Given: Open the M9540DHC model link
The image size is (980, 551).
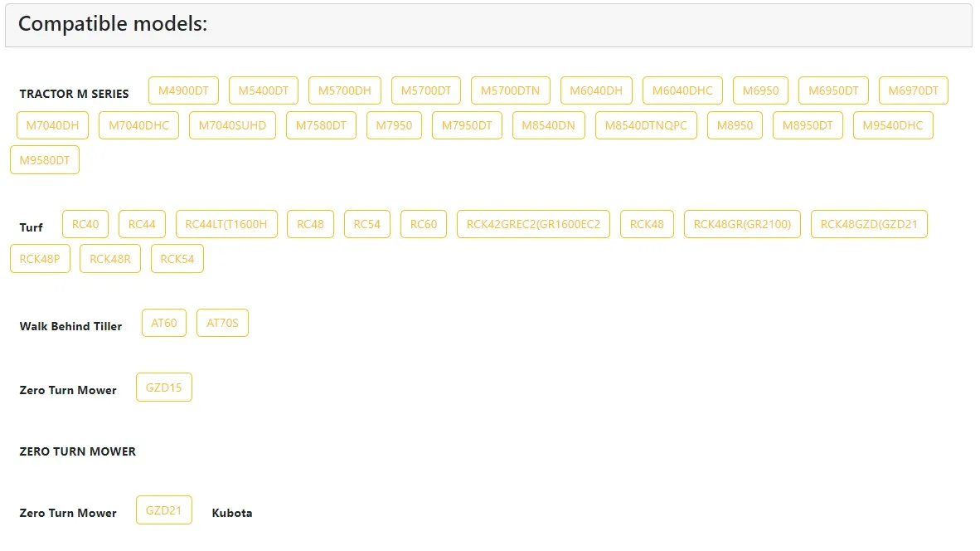Looking at the screenshot, I should [x=892, y=126].
